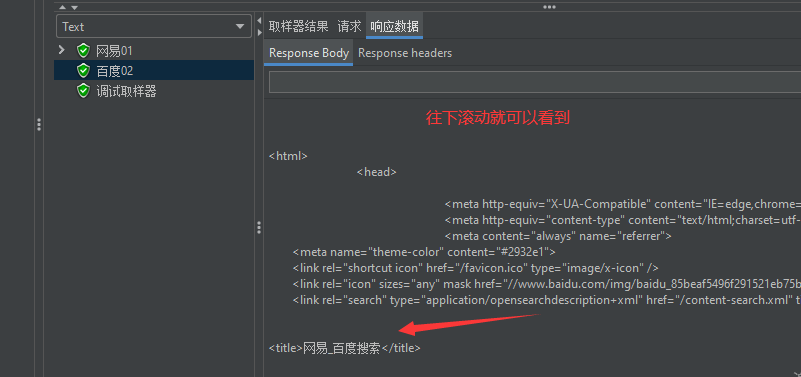Expand the 网易01 sample result
This screenshot has height=377, width=801.
(x=62, y=50)
